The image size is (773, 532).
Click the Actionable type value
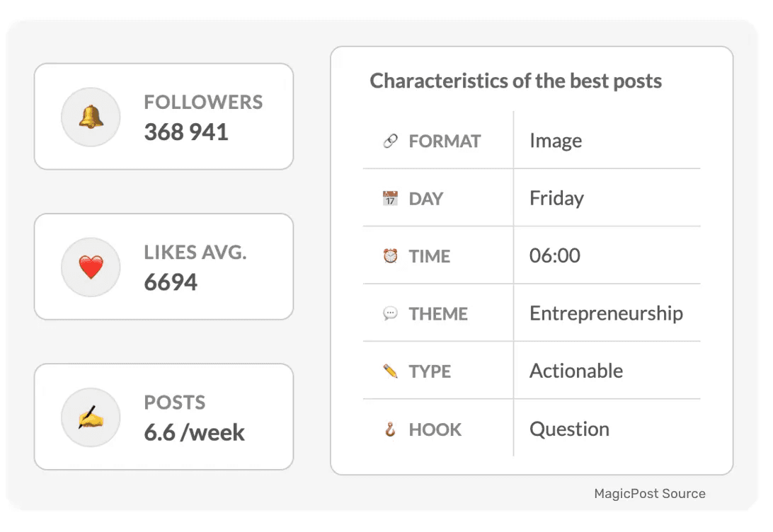576,371
